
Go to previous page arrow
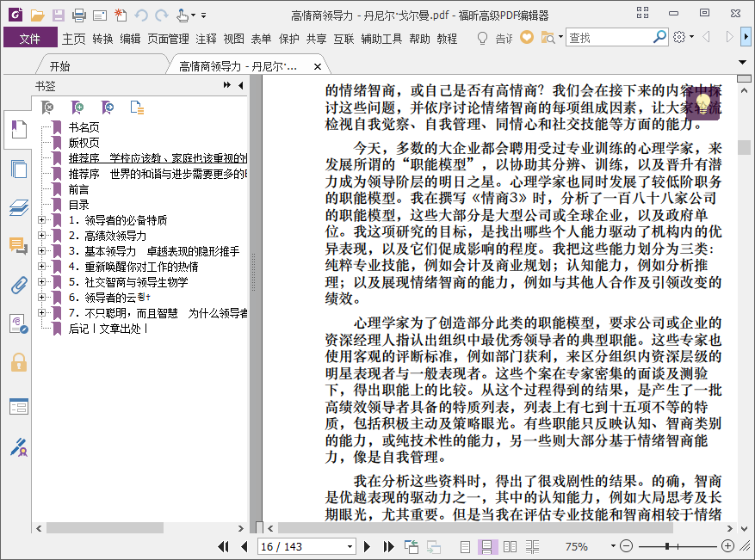(x=244, y=546)
